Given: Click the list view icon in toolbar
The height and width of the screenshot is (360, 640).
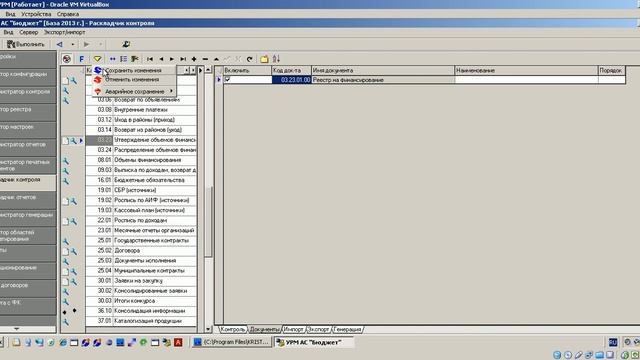Looking at the screenshot, I should [123, 59].
